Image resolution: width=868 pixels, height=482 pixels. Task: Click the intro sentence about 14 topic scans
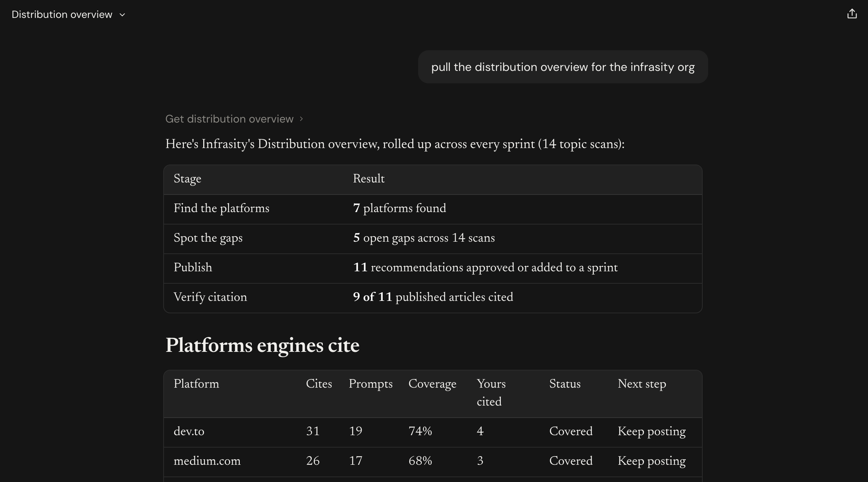395,144
